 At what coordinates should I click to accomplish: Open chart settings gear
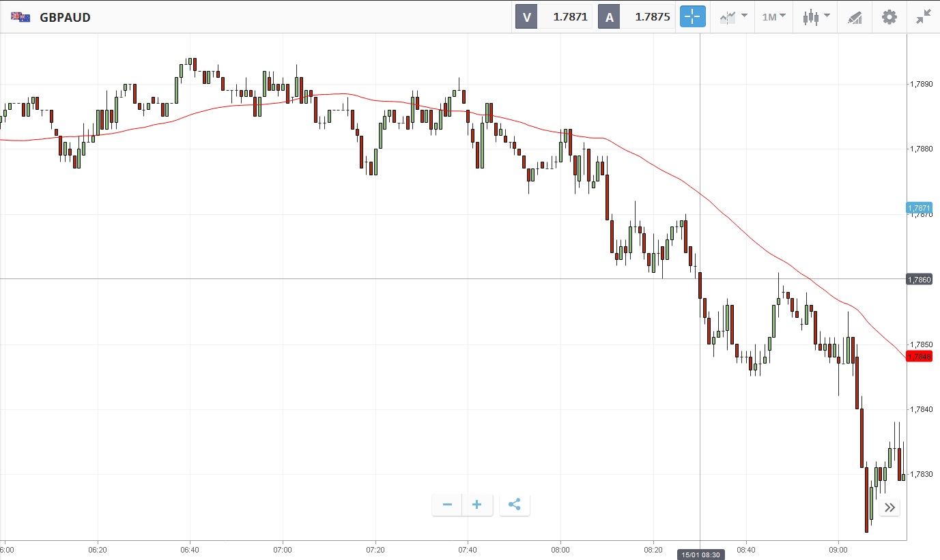pyautogui.click(x=889, y=17)
